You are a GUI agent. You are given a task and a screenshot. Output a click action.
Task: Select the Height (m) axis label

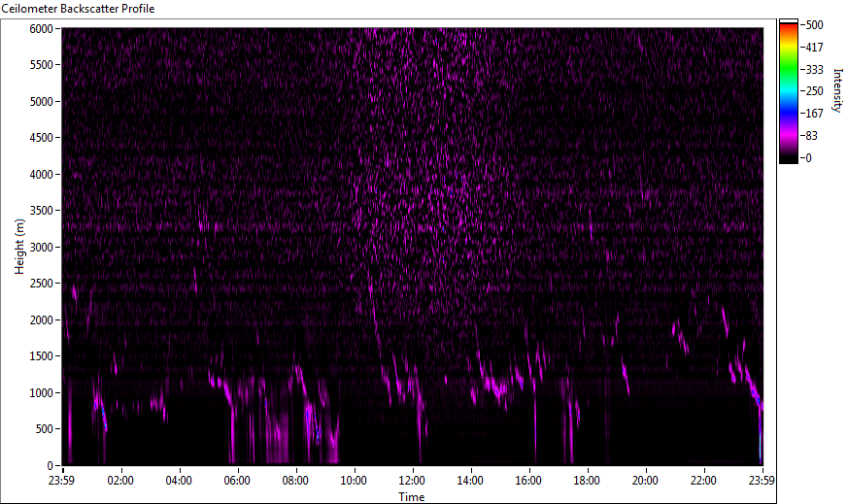(x=19, y=247)
